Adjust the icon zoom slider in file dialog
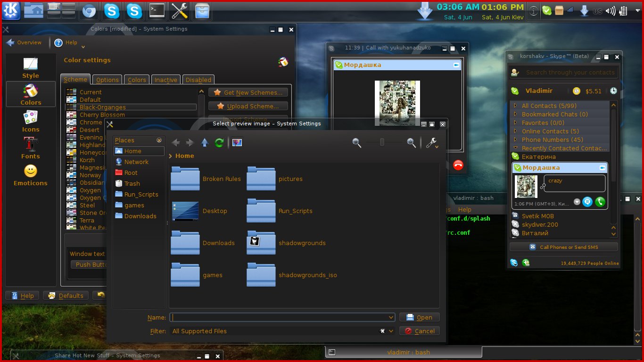Viewport: 644px width, 362px height. pos(382,142)
